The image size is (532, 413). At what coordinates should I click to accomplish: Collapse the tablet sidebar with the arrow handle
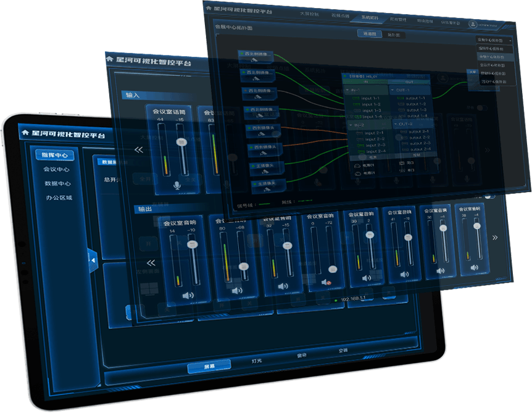(93, 261)
